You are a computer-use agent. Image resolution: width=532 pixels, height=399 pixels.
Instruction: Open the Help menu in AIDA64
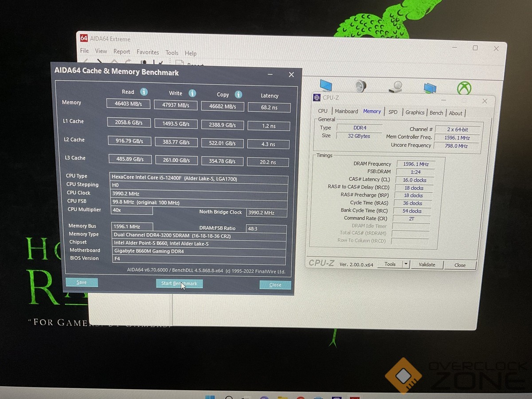191,53
